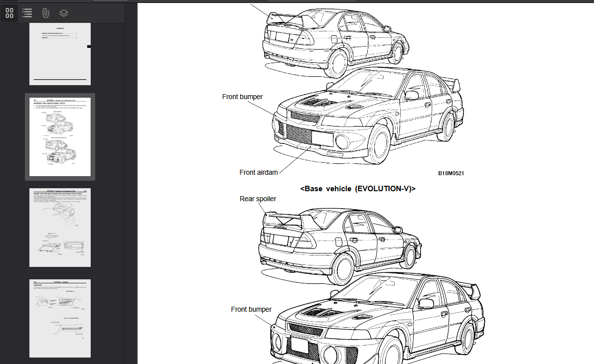Click the '<Base vehicle (EVOLUTION-V)>' heading
The height and width of the screenshot is (364, 594).
pos(358,189)
